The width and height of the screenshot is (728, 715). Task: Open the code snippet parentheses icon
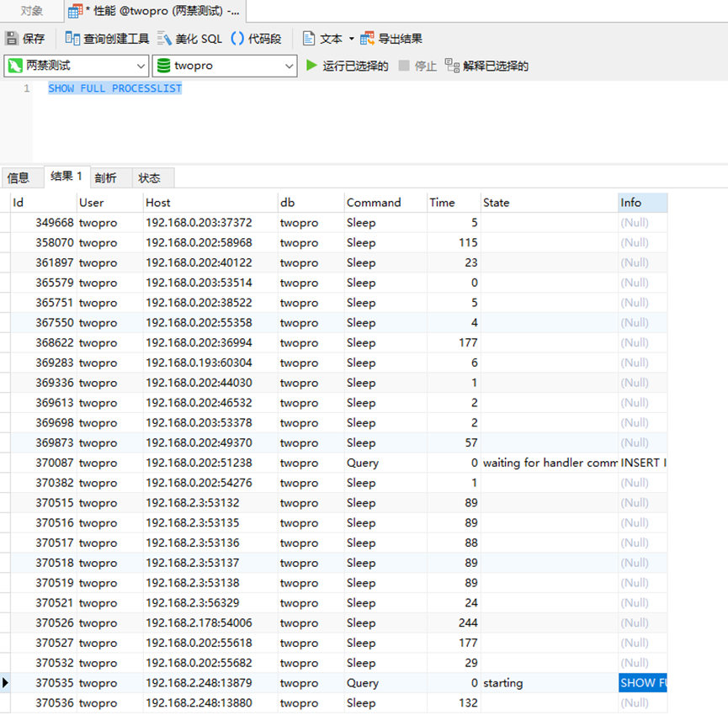click(x=237, y=39)
